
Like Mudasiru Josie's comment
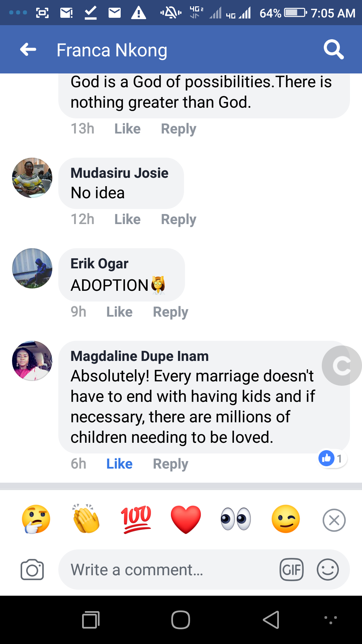(127, 219)
